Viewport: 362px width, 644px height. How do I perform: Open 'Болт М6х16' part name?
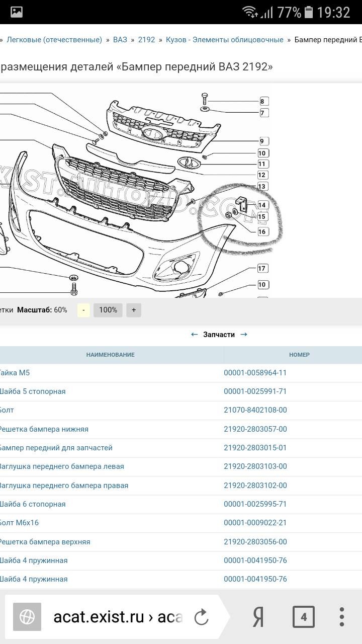coord(19,523)
